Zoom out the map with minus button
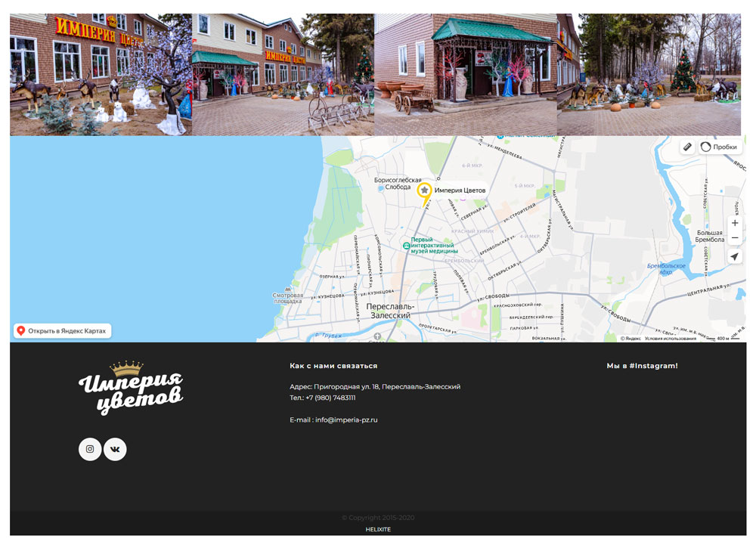This screenshot has width=756, height=545. (735, 239)
